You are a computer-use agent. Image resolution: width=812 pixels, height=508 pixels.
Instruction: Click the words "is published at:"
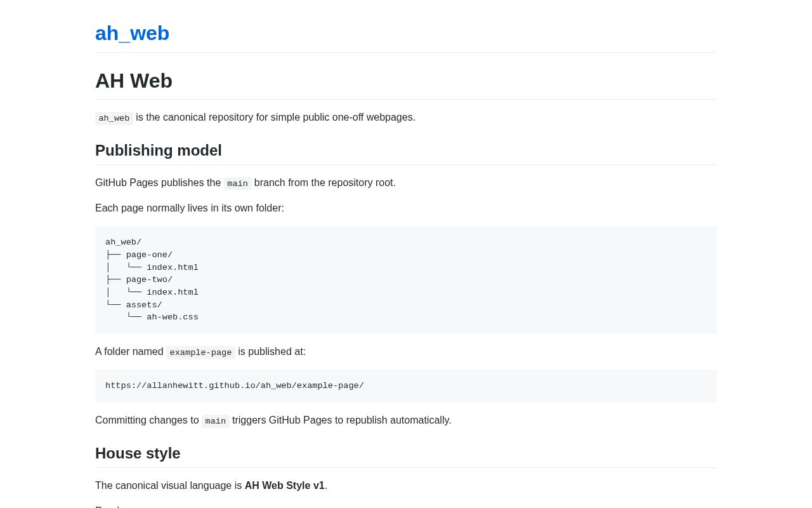(272, 352)
